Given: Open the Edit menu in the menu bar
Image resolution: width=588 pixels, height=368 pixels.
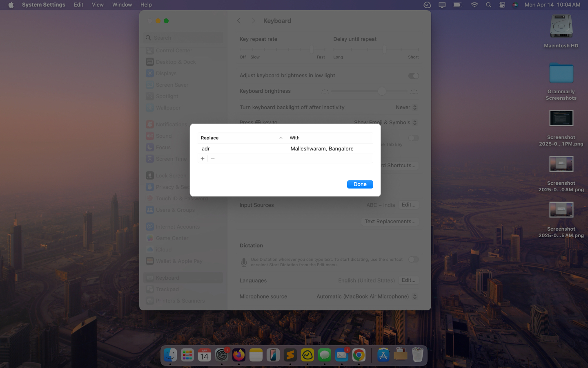Looking at the screenshot, I should pos(78,4).
